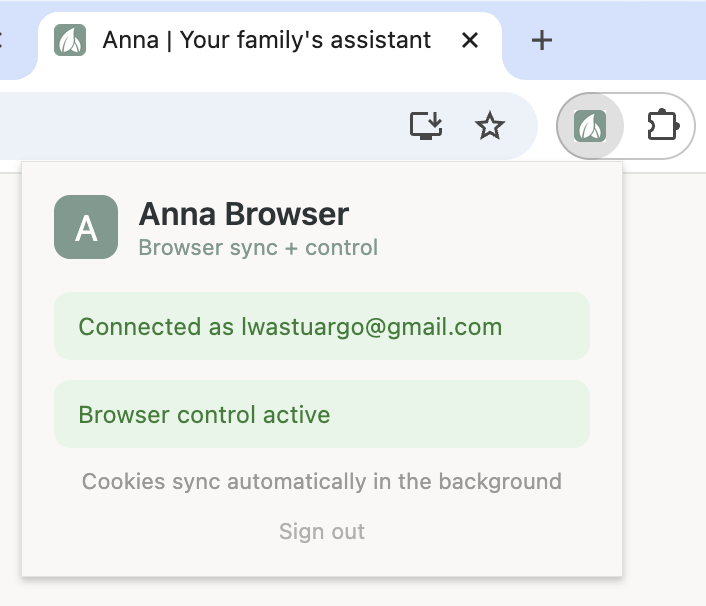706x606 pixels.
Task: Click the Anna Browser leaf extension icon
Action: [x=590, y=126]
